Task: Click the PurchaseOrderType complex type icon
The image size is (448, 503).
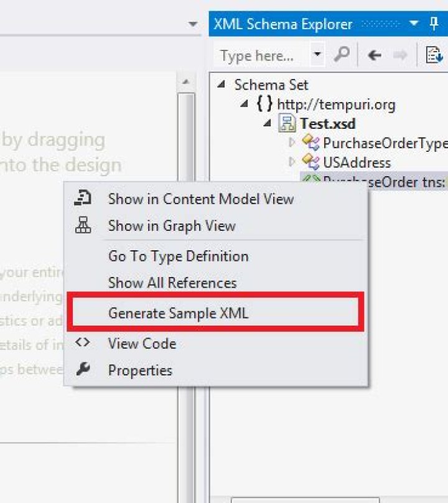Action: (x=310, y=143)
